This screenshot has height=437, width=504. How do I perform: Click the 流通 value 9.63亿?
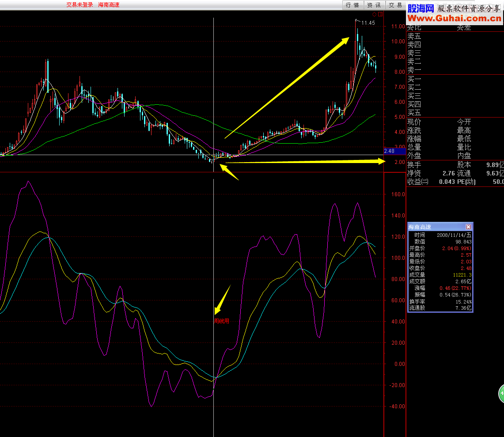click(x=495, y=173)
